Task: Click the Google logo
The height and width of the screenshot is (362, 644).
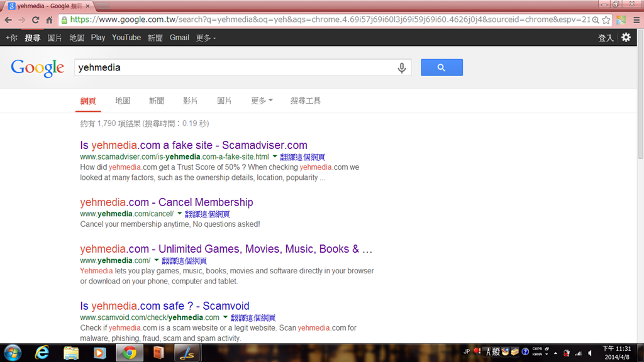Action: 37,68
